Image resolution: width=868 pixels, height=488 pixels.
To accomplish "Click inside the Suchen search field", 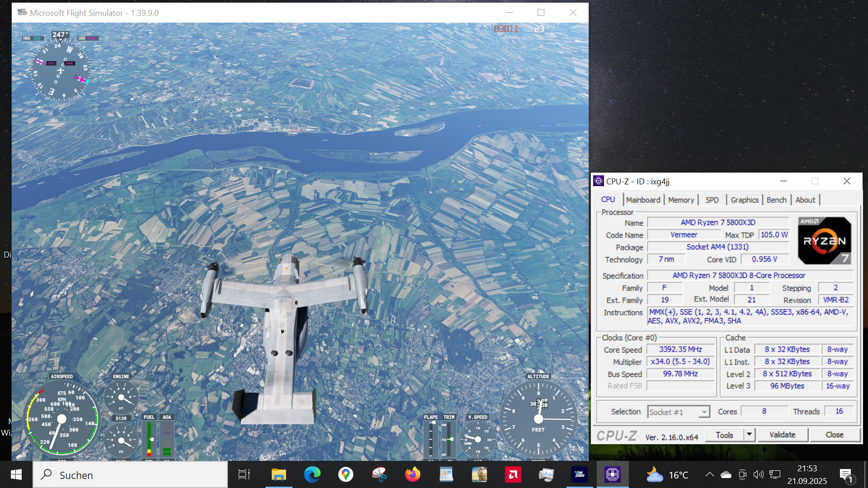I will (131, 474).
